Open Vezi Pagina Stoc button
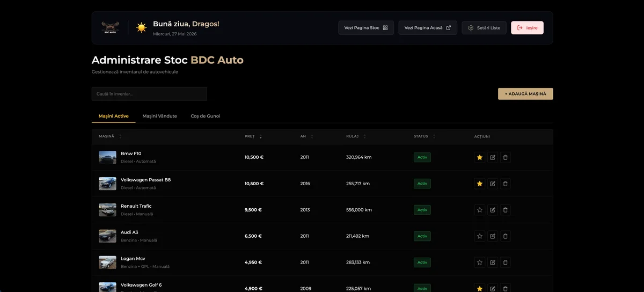Screen dimensions: 644x292 (x=366, y=27)
